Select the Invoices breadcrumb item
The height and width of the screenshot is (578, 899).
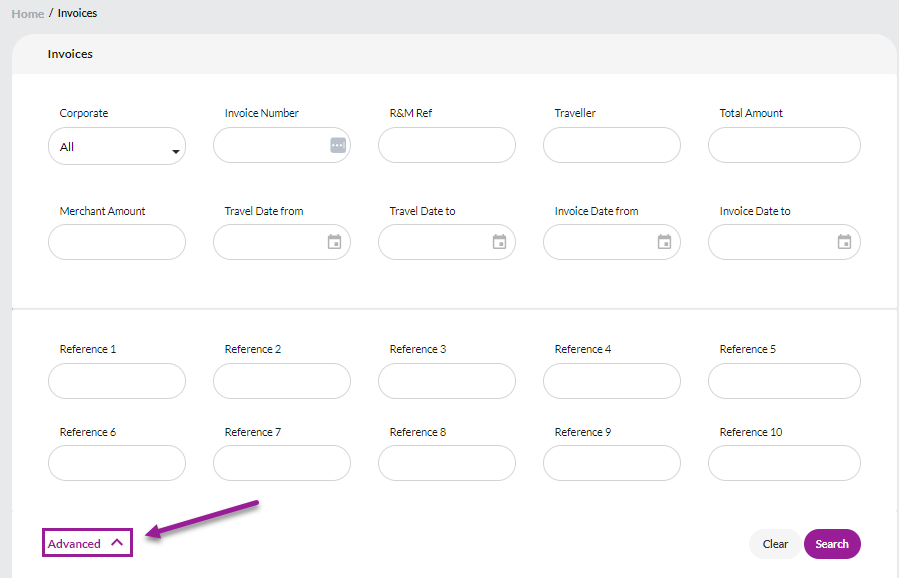pos(77,13)
